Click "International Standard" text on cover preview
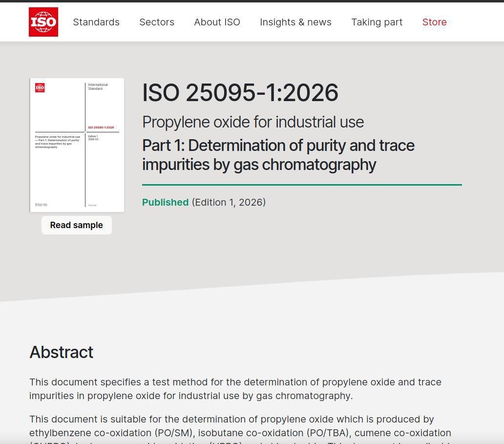This screenshot has height=444, width=504. point(98,87)
